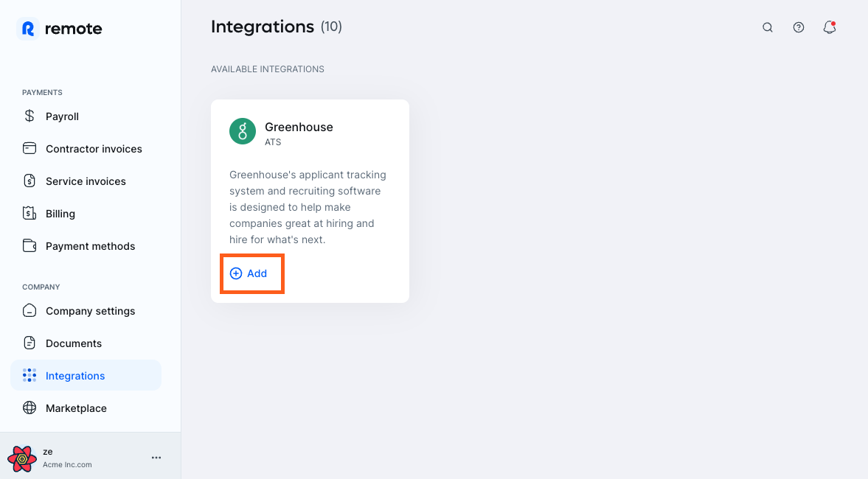Viewport: 868px width, 479px height.
Task: Open the user menu three-dots button
Action: (156, 458)
